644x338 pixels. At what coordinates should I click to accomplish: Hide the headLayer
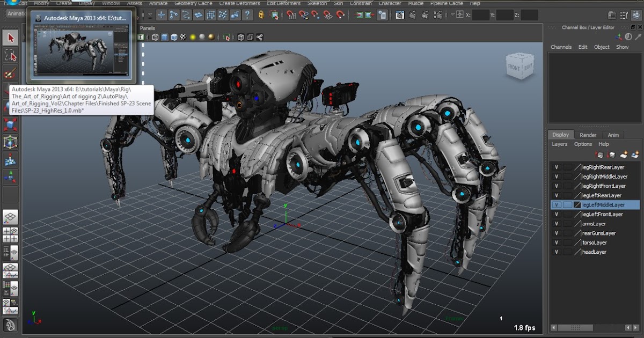[x=557, y=252]
